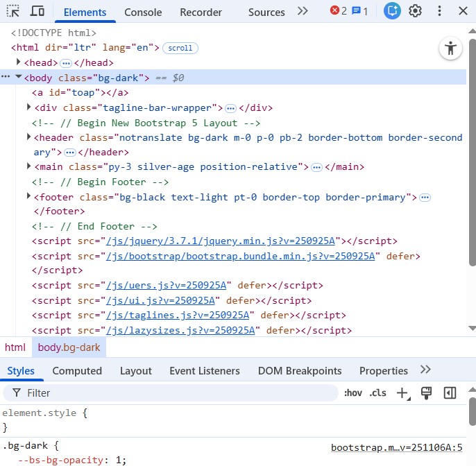The width and height of the screenshot is (476, 466).
Task: Expand the head element node
Action: tap(19, 62)
